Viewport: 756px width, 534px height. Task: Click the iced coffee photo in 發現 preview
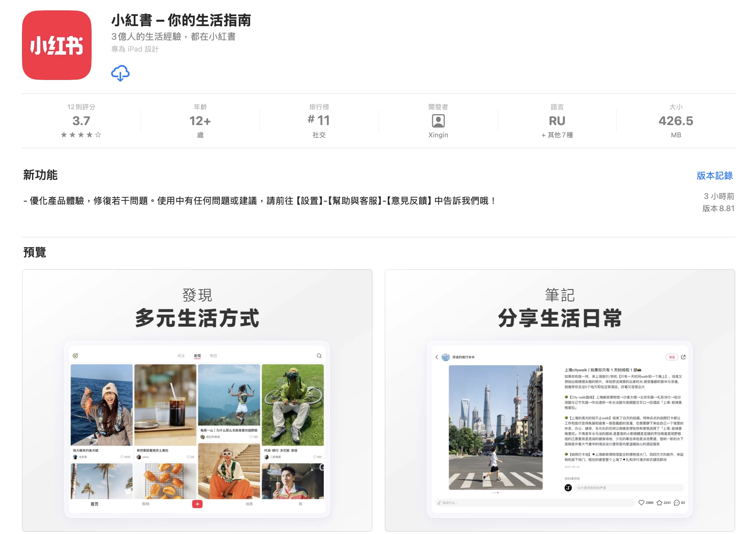(165, 405)
